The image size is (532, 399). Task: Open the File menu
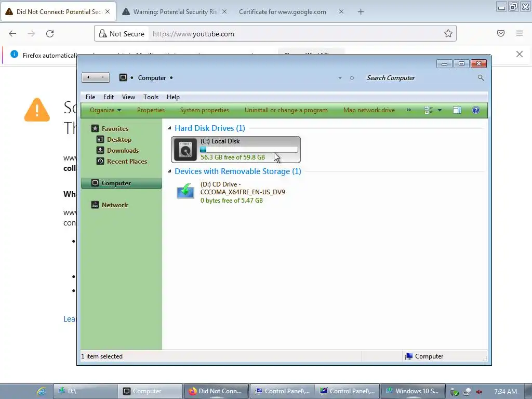pos(90,97)
